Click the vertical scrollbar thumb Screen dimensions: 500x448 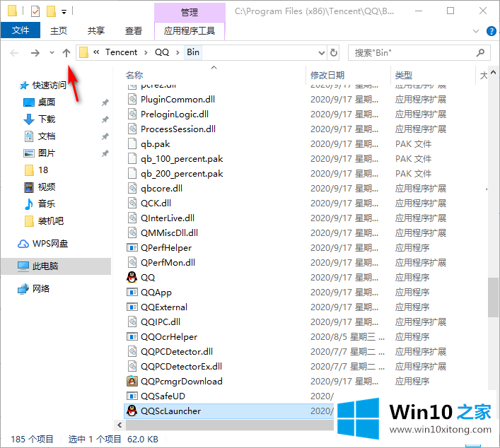[x=494, y=297]
